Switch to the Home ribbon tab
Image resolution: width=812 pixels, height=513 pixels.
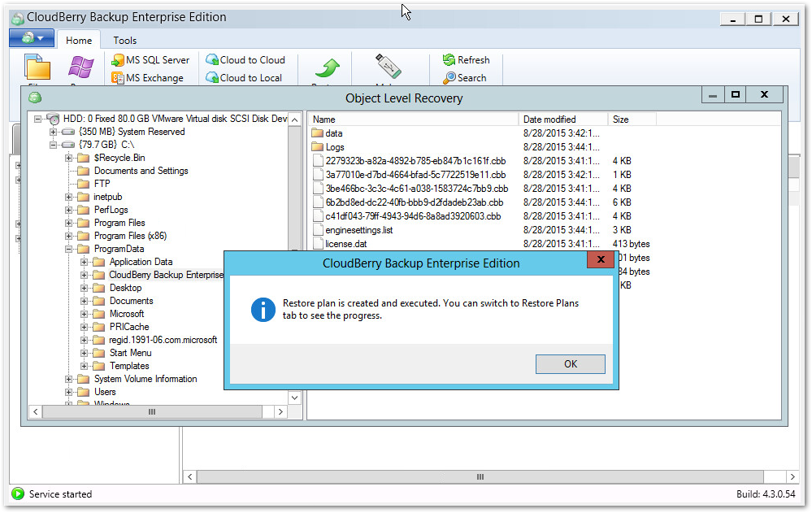pyautogui.click(x=79, y=41)
